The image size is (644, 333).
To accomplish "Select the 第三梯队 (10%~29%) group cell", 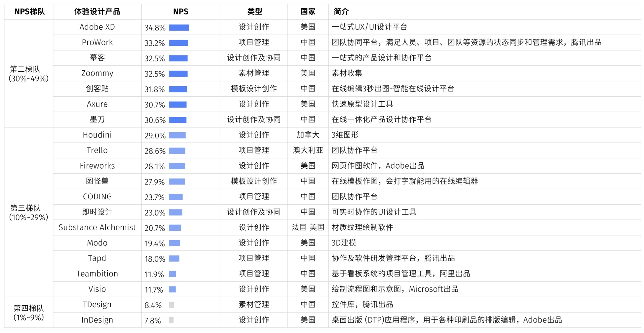I will 29,212.
